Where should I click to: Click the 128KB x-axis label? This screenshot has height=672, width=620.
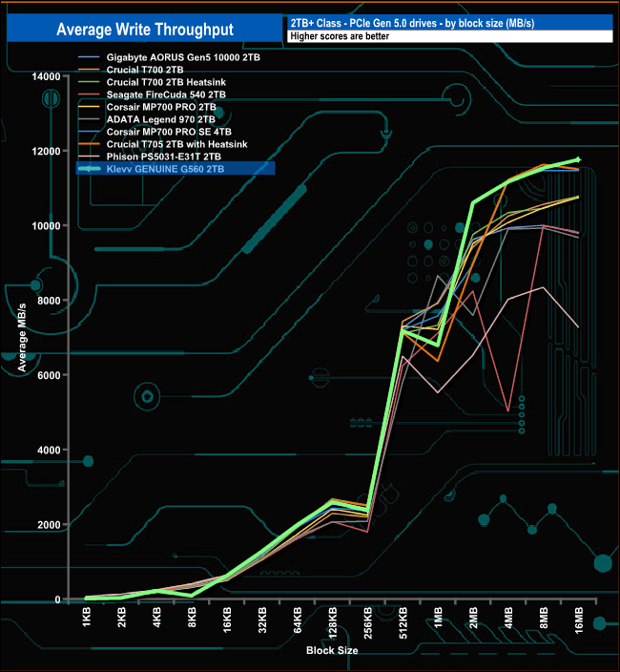[x=333, y=622]
